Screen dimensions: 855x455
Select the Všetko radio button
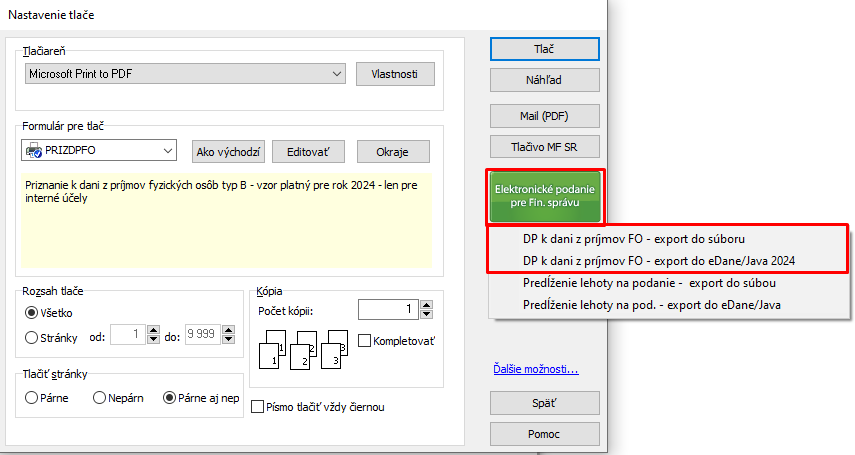(33, 313)
